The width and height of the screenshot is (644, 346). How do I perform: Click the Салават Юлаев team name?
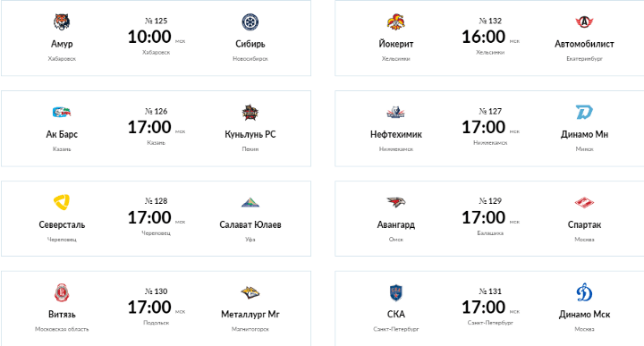(250, 224)
